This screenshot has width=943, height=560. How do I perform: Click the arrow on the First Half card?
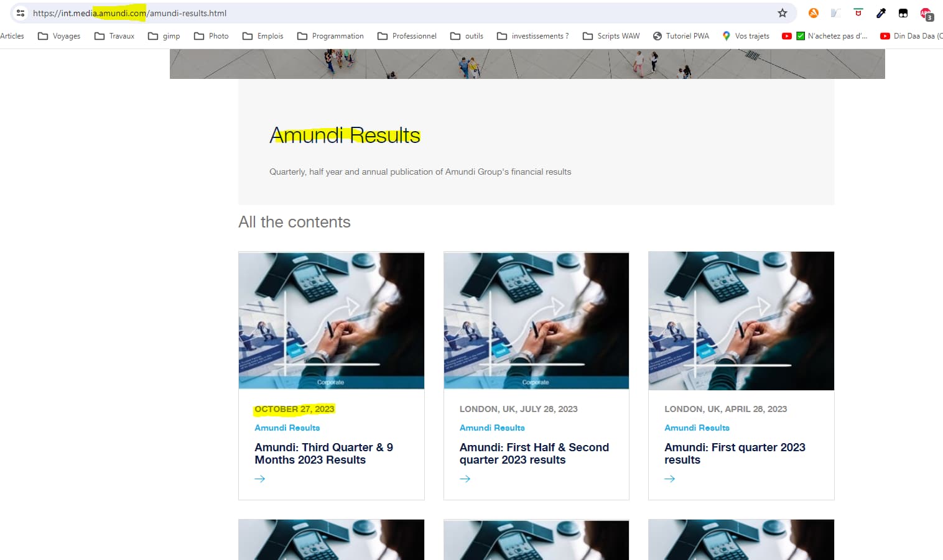click(465, 479)
